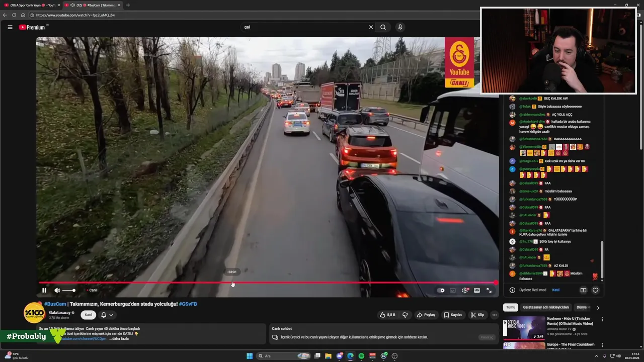This screenshot has height=362, width=644.
Task: Seek on the red video progress bar
Action: (267, 283)
